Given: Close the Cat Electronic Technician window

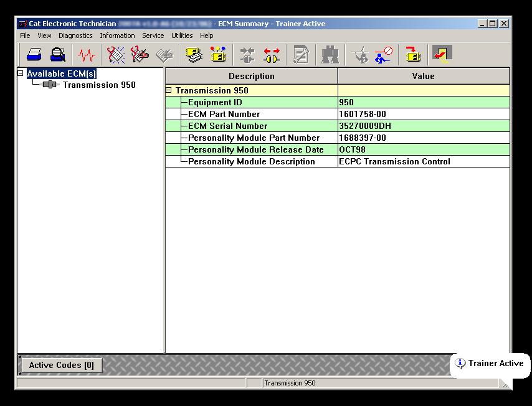Looking at the screenshot, I should (504, 24).
